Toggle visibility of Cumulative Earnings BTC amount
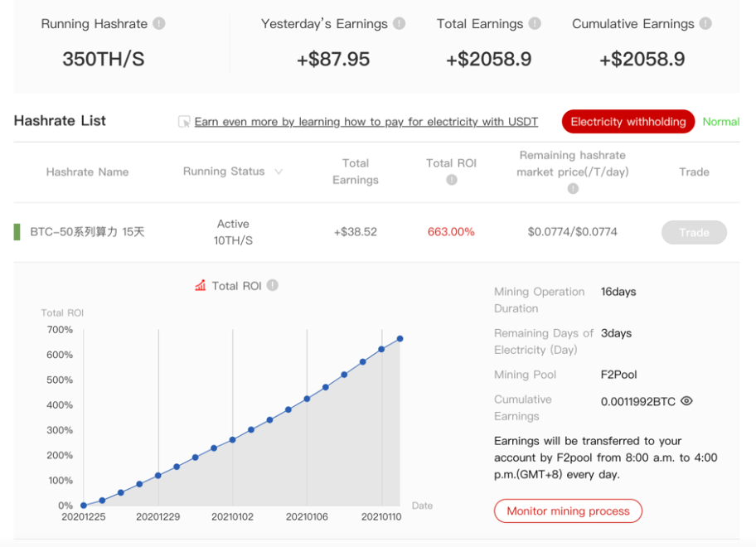The image size is (756, 547). click(x=686, y=401)
